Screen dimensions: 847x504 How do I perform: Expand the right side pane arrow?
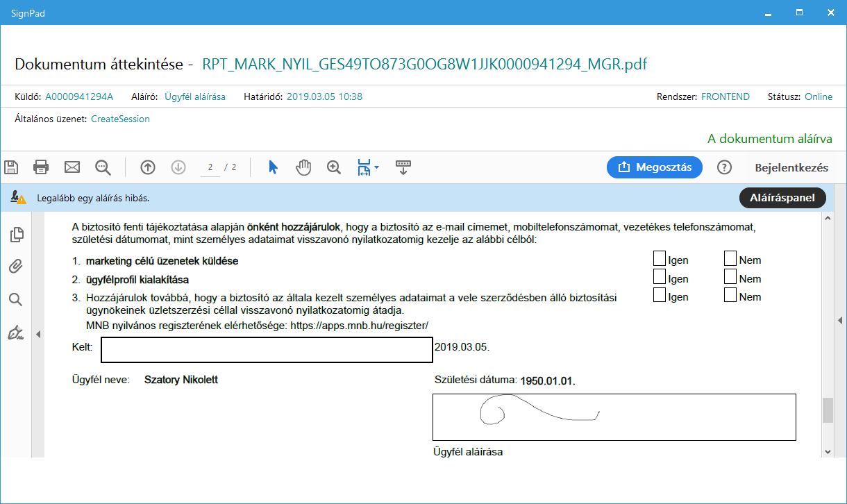pyautogui.click(x=840, y=319)
